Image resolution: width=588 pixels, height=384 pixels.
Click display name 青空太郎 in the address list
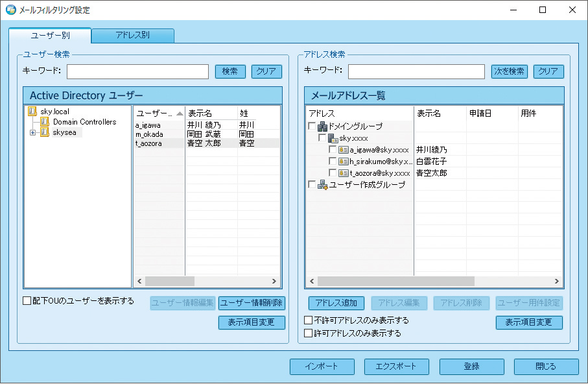click(x=432, y=173)
